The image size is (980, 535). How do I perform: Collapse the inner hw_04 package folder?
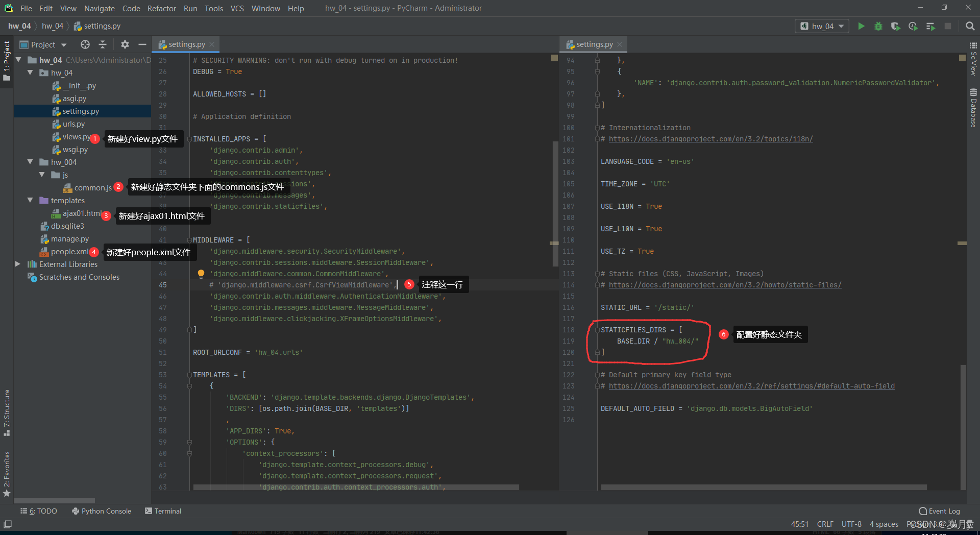[x=30, y=72]
